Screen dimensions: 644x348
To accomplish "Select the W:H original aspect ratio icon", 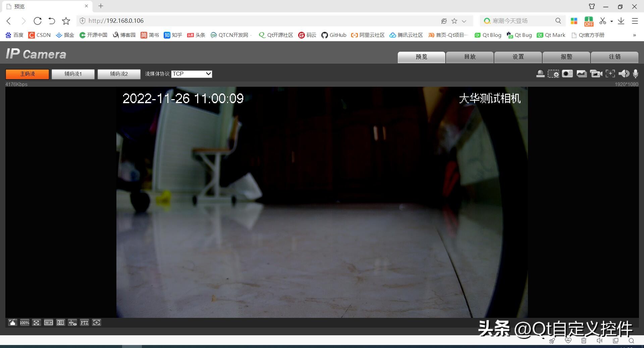I will click(48, 323).
